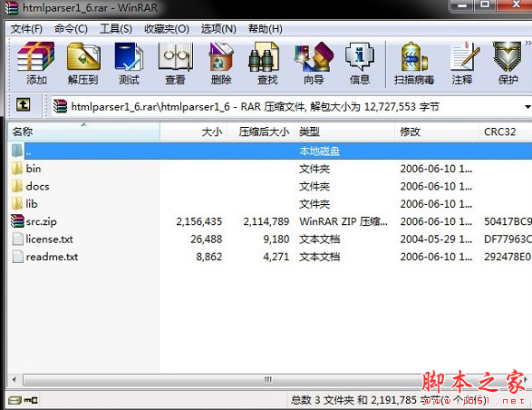Click the left scroll arrow
This screenshot has width=532, height=410.
tap(15, 379)
